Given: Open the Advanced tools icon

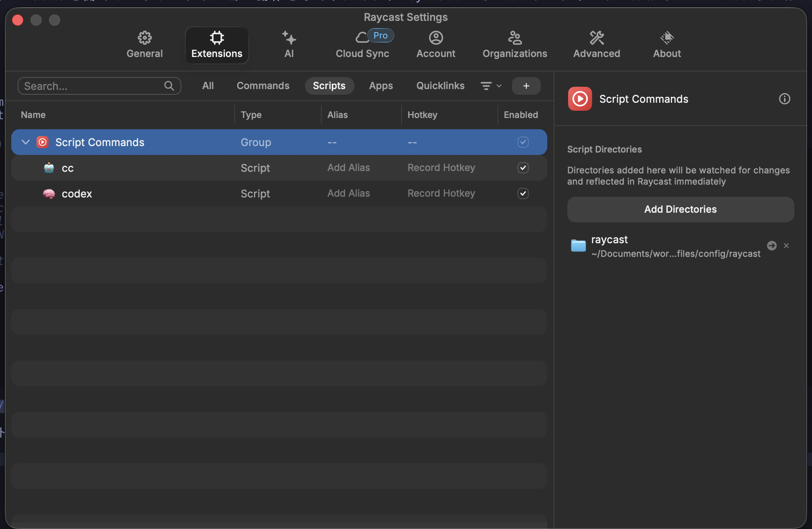Looking at the screenshot, I should pyautogui.click(x=597, y=38).
